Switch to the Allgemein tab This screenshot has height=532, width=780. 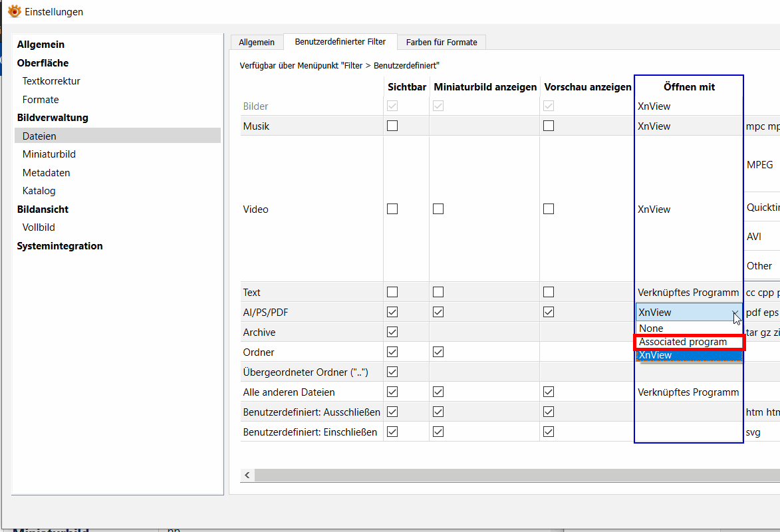[257, 42]
